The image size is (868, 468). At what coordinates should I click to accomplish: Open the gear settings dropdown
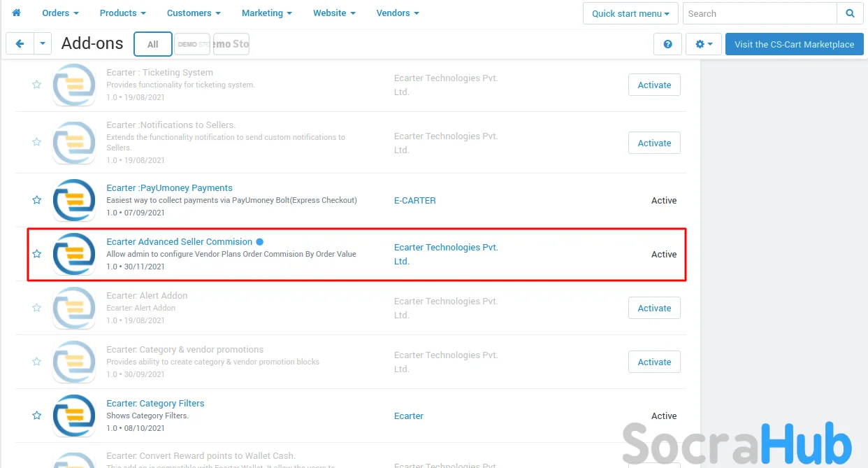coord(704,44)
